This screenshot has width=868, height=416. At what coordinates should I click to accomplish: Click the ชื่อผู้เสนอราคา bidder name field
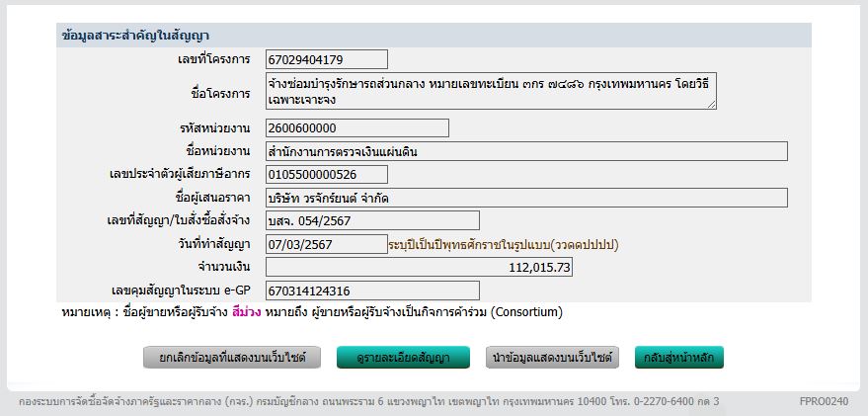click(525, 198)
